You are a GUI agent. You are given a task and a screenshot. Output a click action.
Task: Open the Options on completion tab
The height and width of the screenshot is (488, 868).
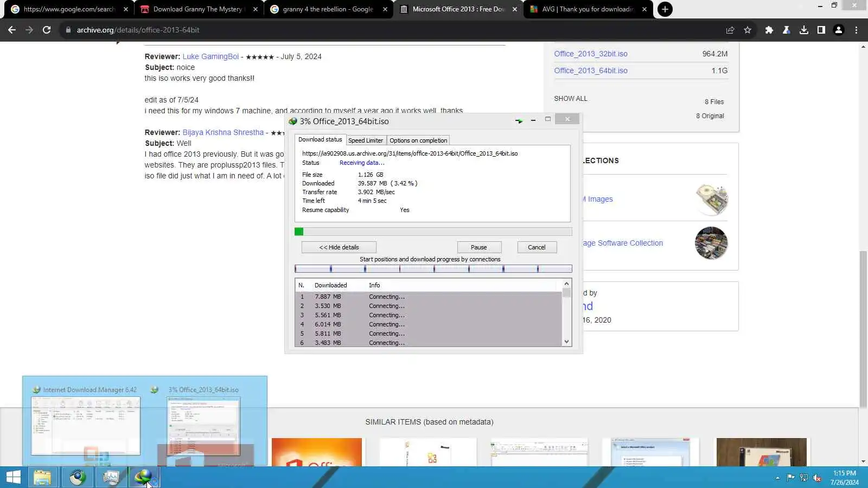[x=418, y=140]
